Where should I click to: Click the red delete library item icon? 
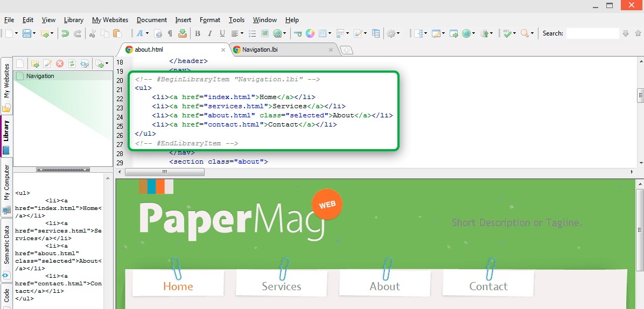60,64
